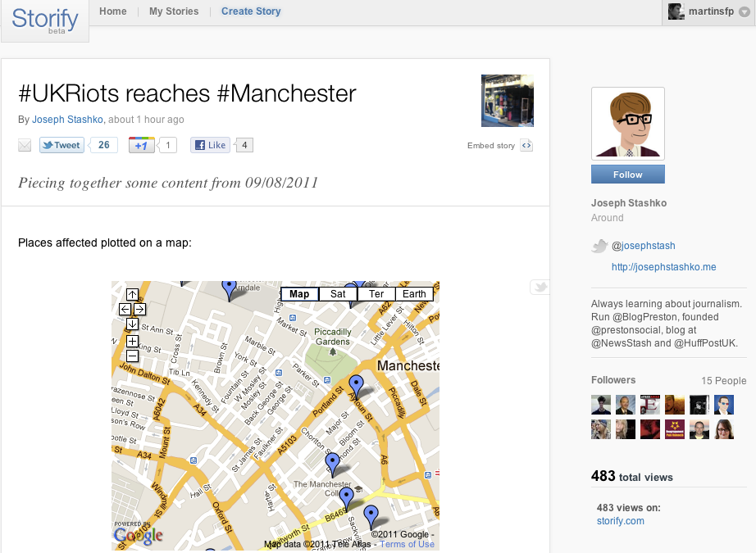
Task: Click the Facebook Like button
Action: coord(210,145)
